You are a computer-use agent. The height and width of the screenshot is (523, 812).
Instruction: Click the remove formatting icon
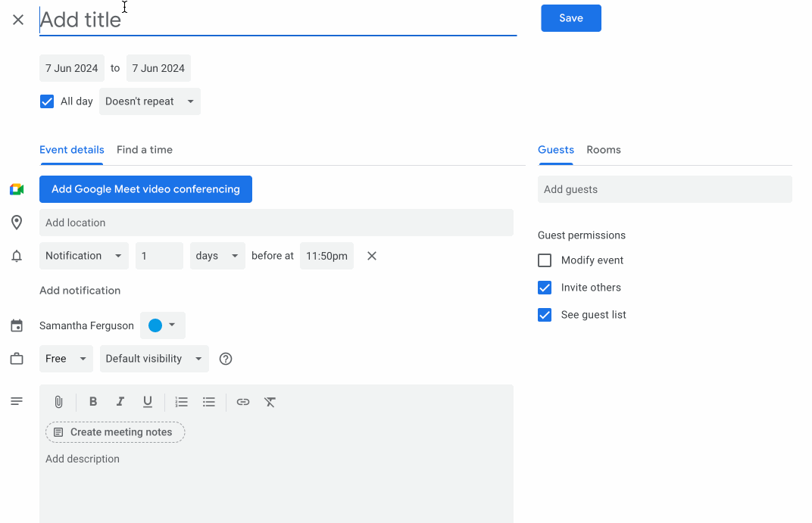(x=270, y=402)
